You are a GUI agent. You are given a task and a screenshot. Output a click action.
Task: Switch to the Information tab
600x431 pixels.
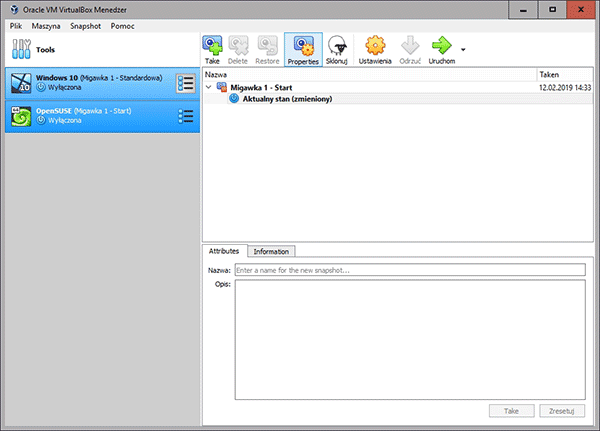click(x=271, y=251)
